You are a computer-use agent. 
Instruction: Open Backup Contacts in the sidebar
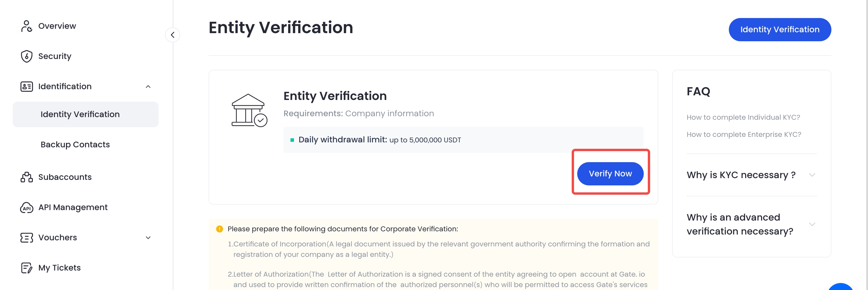click(75, 145)
